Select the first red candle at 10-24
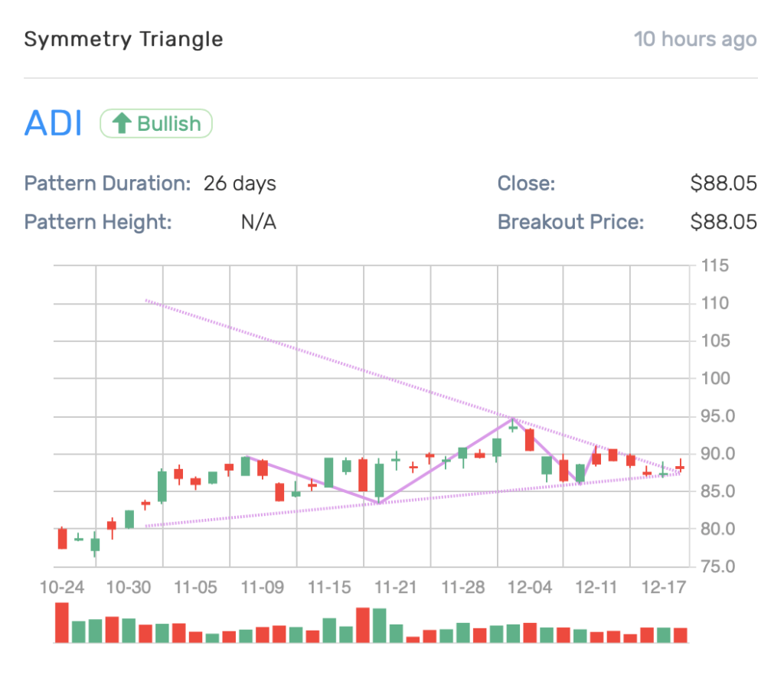The height and width of the screenshot is (675, 784). pos(62,539)
